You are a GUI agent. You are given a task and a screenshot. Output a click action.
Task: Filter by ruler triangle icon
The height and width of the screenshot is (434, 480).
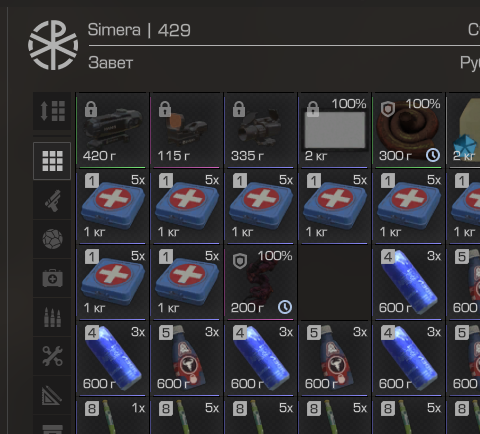pos(52,395)
